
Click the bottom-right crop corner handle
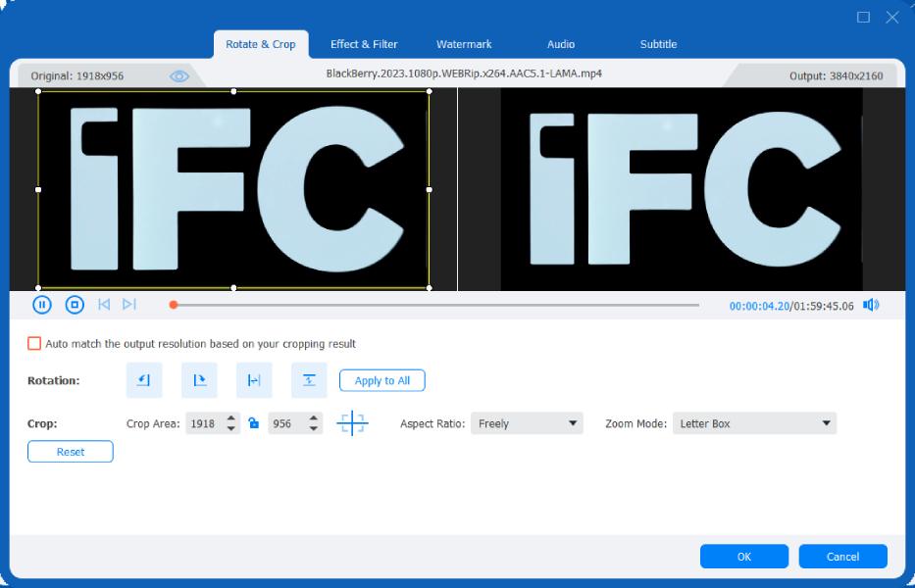click(x=430, y=287)
